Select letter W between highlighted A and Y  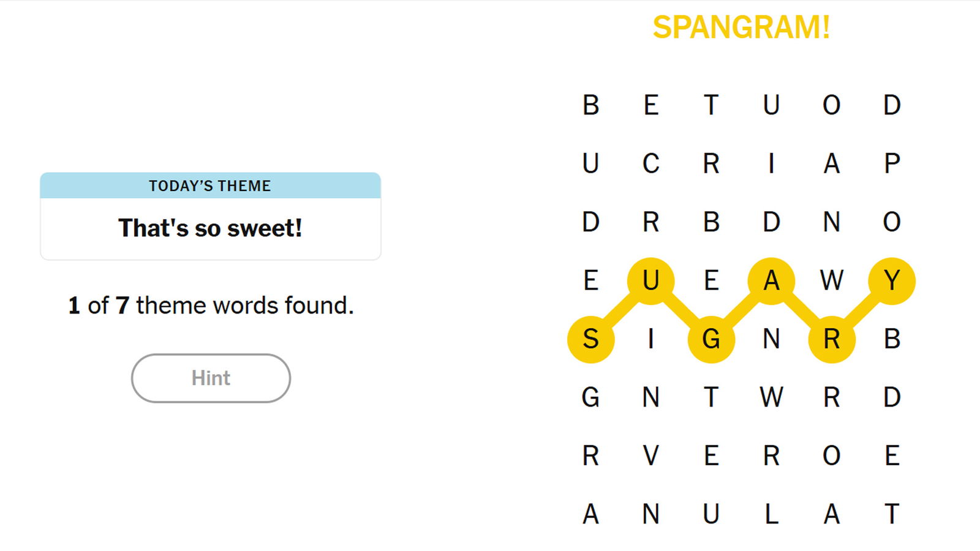(831, 281)
